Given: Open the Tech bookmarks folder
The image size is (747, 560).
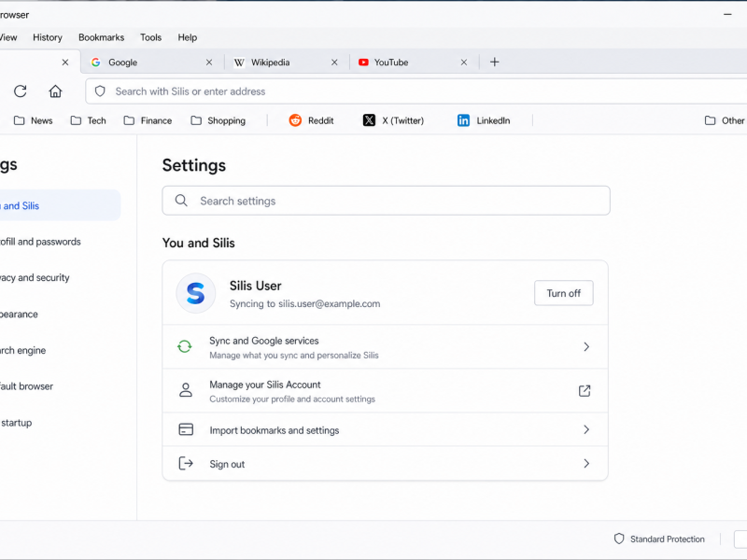Looking at the screenshot, I should (x=89, y=120).
